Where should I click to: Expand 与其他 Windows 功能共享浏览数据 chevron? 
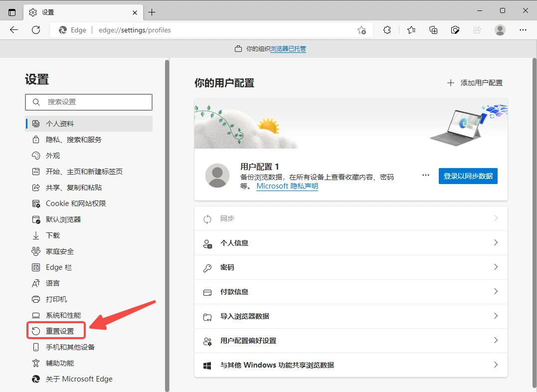tap(496, 365)
